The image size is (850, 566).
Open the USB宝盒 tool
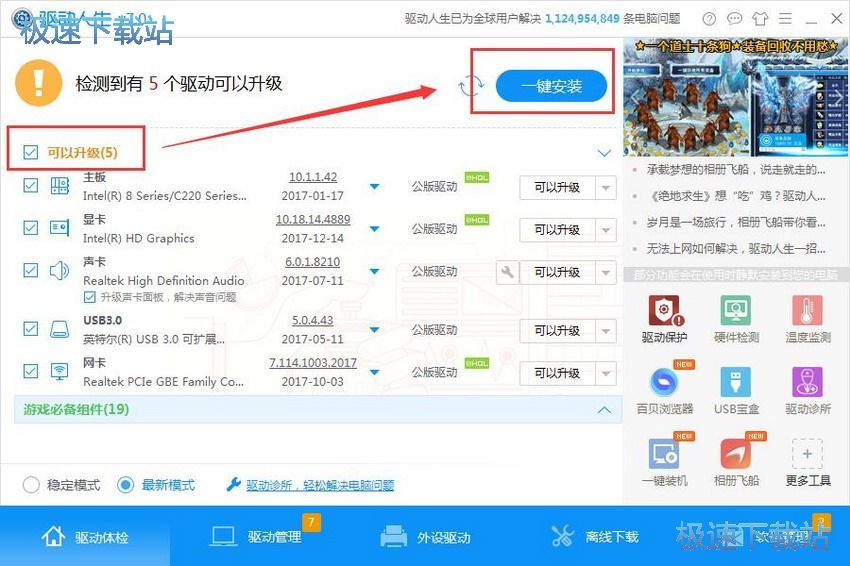tap(736, 391)
